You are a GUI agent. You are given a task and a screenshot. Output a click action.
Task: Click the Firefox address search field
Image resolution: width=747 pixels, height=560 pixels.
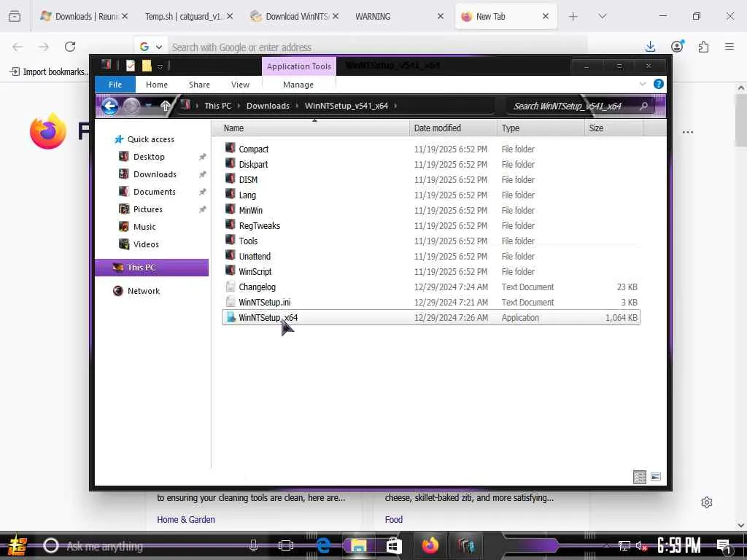(376, 47)
